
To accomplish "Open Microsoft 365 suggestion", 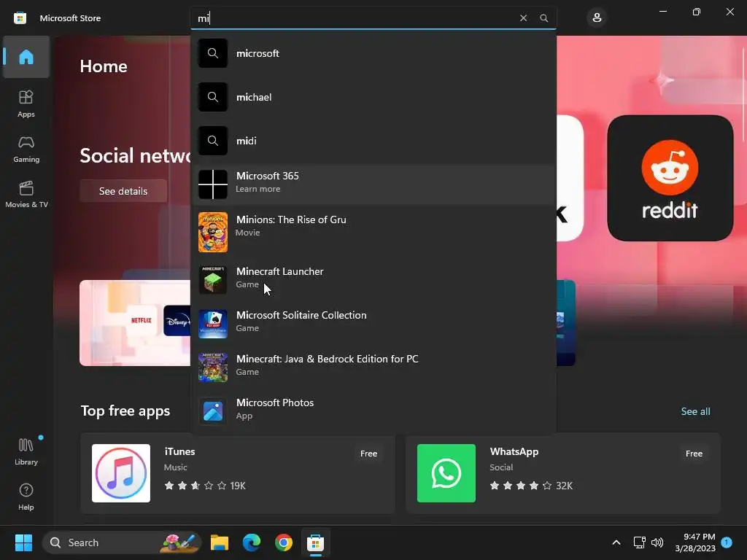I will click(x=373, y=183).
